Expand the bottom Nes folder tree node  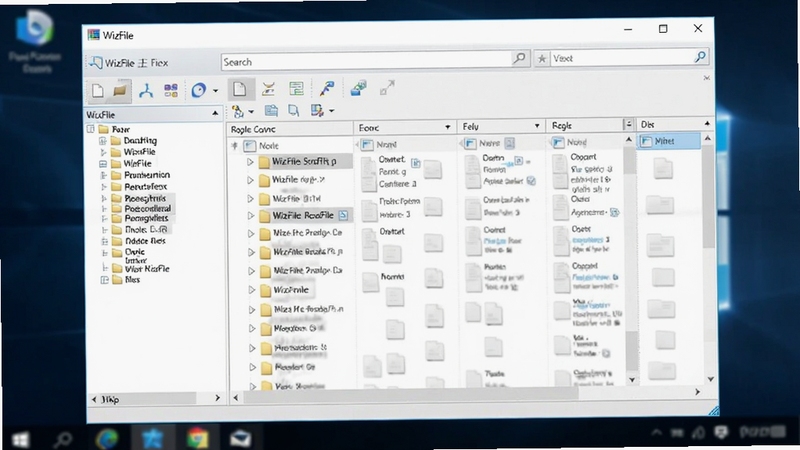pyautogui.click(x=104, y=280)
